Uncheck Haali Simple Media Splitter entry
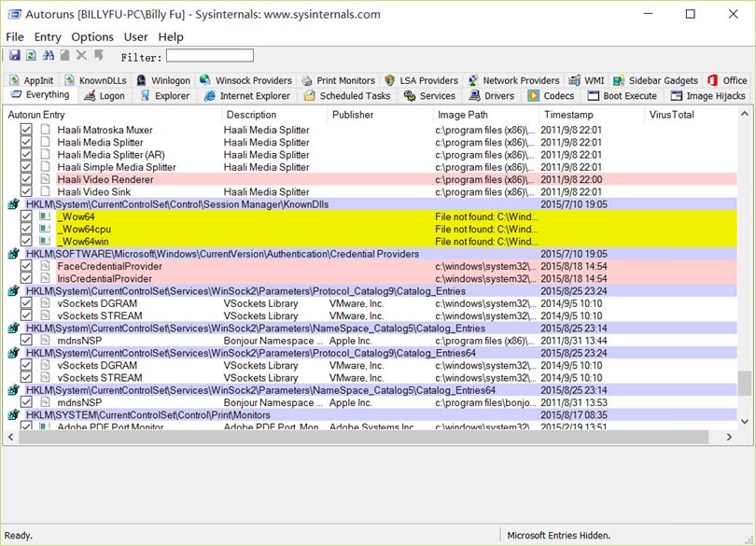The height and width of the screenshot is (546, 756). coord(26,167)
